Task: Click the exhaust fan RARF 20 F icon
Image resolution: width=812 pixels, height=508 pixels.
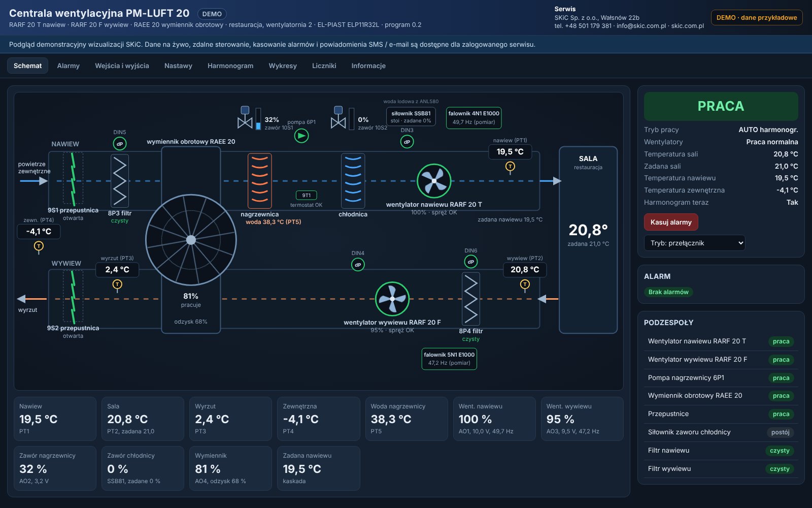Action: pyautogui.click(x=392, y=299)
